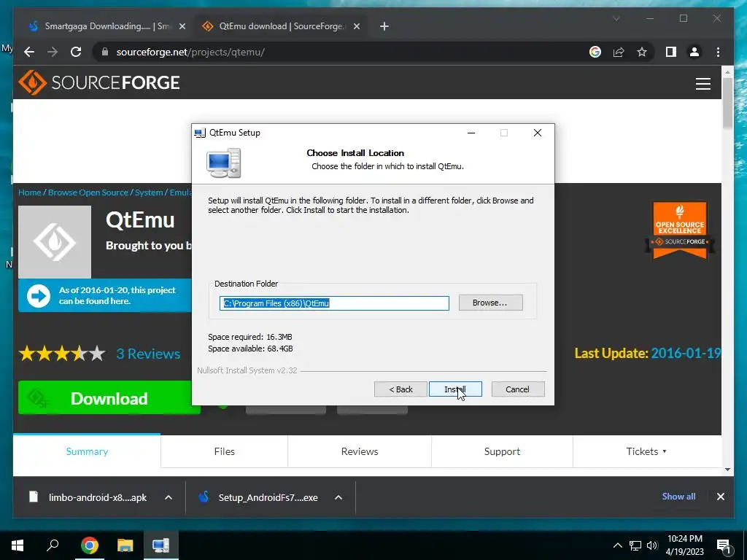
Task: Open Windows taskbar search
Action: coord(53,545)
